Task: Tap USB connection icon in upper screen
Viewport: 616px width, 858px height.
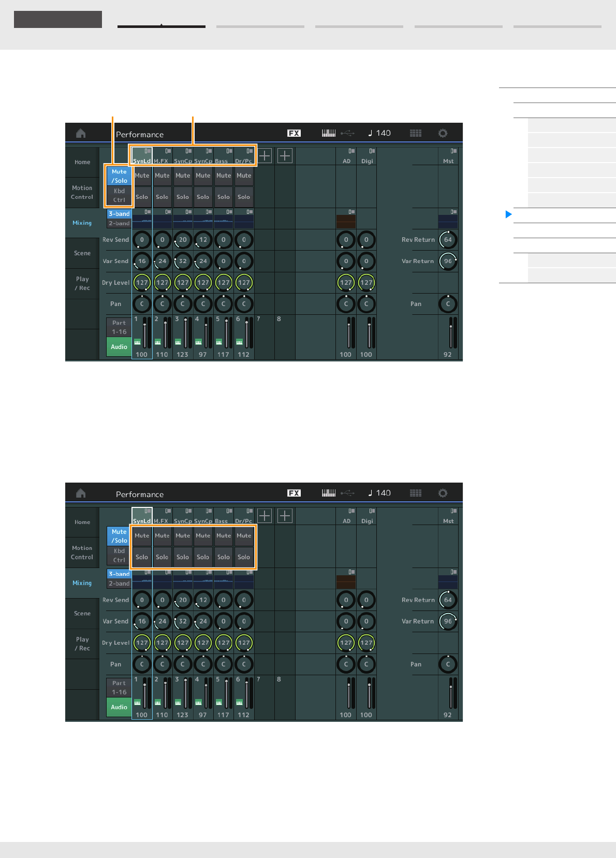Action: [348, 133]
